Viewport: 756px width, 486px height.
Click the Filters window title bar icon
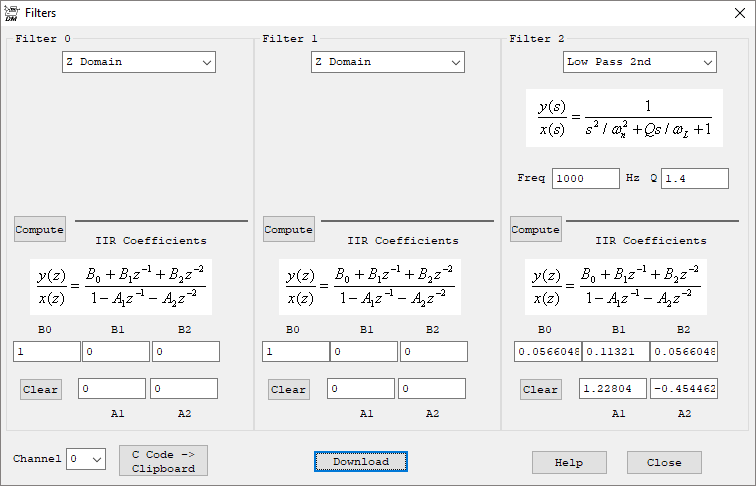point(12,13)
